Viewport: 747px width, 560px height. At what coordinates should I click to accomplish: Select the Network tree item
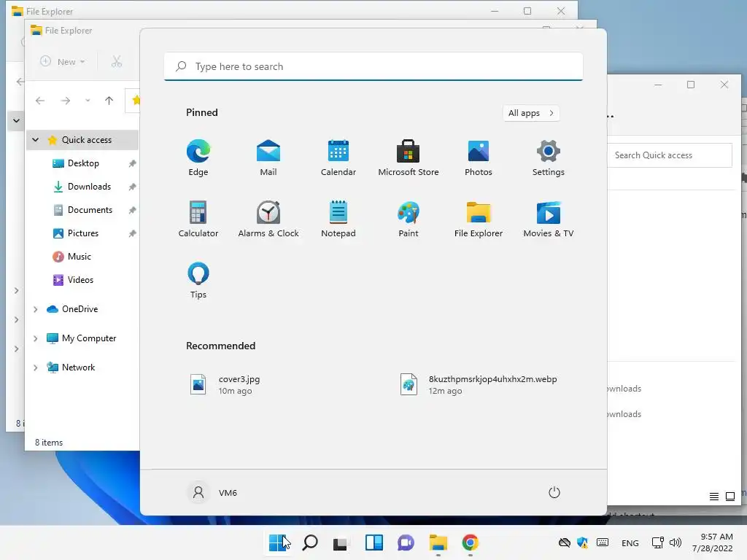[x=71, y=367]
